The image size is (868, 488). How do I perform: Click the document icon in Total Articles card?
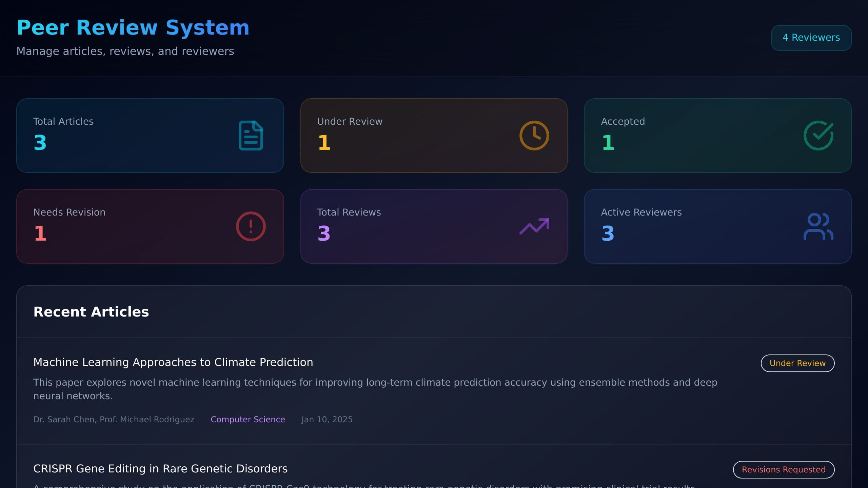[x=251, y=136]
